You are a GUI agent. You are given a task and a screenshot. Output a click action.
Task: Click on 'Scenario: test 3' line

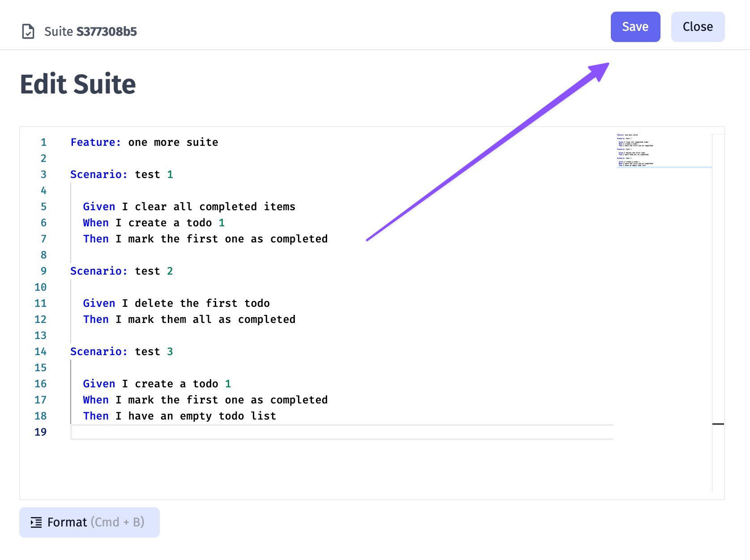[x=121, y=352]
